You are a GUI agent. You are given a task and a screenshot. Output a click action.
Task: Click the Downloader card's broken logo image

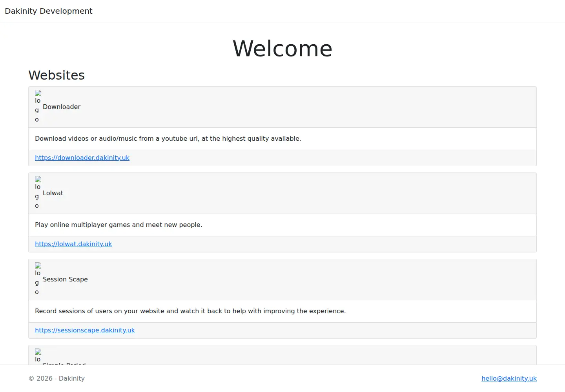coord(38,107)
